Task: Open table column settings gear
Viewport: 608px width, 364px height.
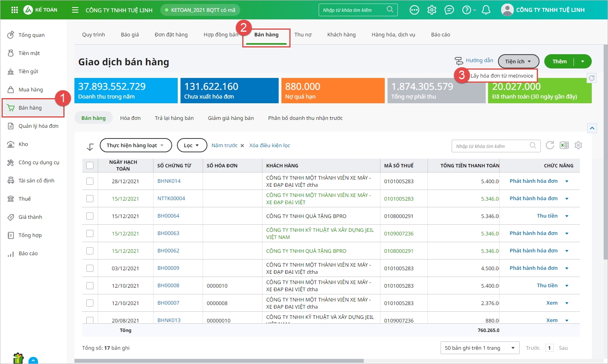Action: pyautogui.click(x=578, y=145)
